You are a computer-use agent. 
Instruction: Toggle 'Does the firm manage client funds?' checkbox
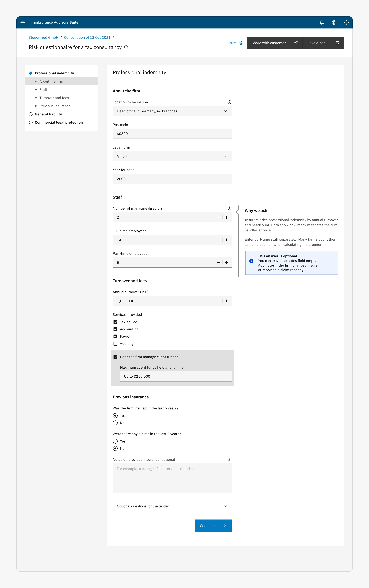[115, 357]
